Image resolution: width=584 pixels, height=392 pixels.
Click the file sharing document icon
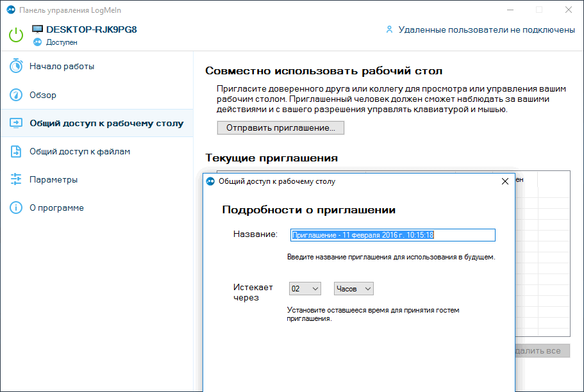(x=16, y=151)
